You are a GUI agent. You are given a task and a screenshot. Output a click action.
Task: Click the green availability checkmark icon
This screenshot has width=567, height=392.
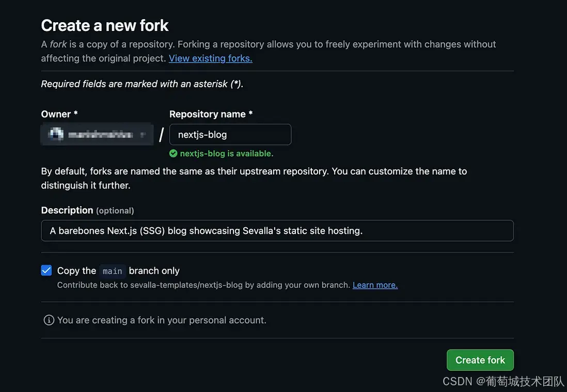click(x=174, y=153)
